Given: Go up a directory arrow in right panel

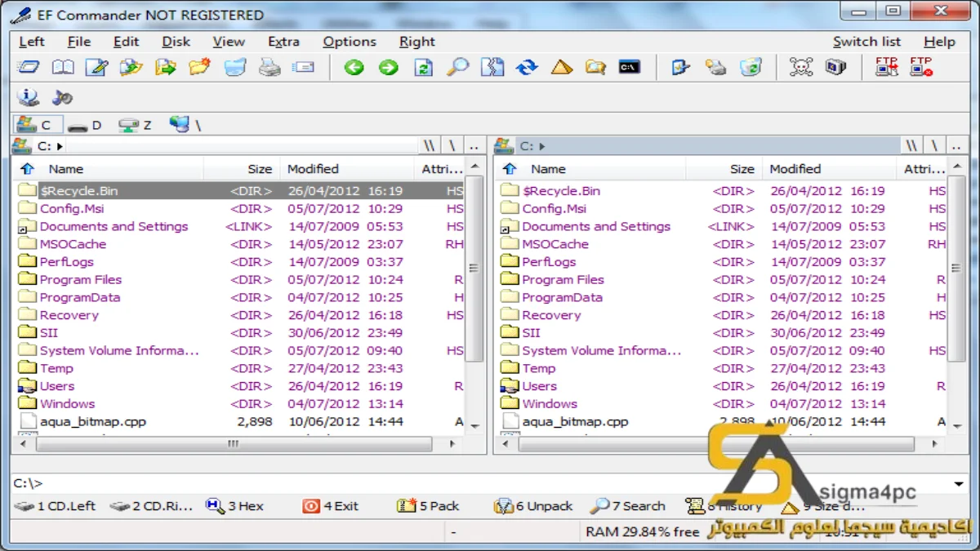Looking at the screenshot, I should [x=510, y=169].
